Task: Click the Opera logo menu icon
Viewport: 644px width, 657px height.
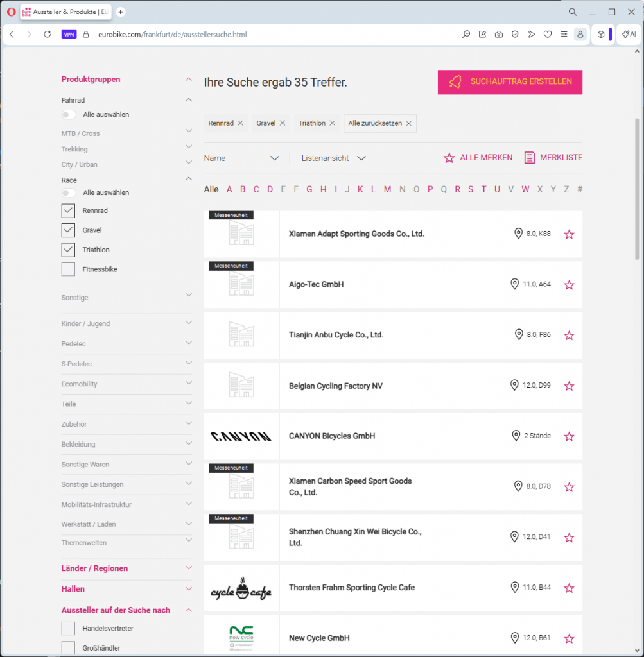Action: tap(12, 12)
